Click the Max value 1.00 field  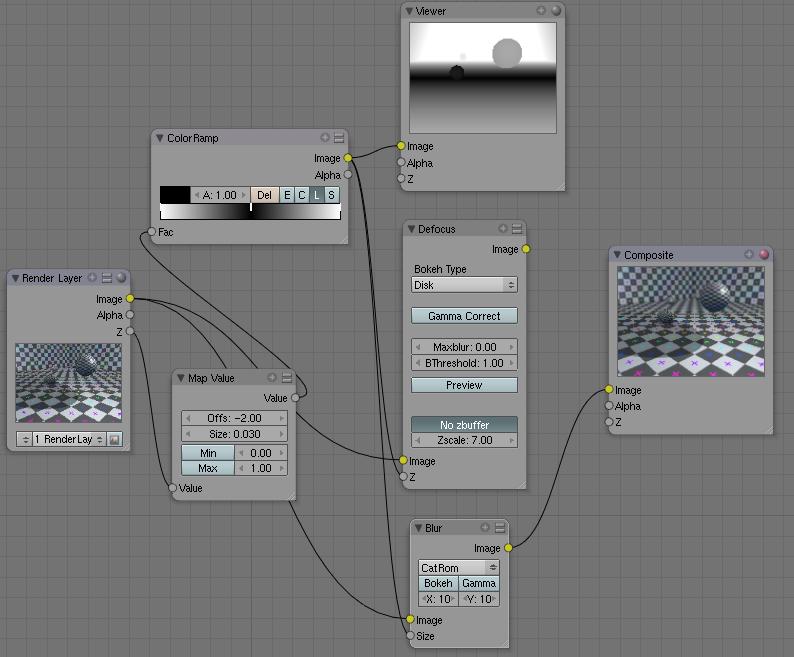(261, 468)
